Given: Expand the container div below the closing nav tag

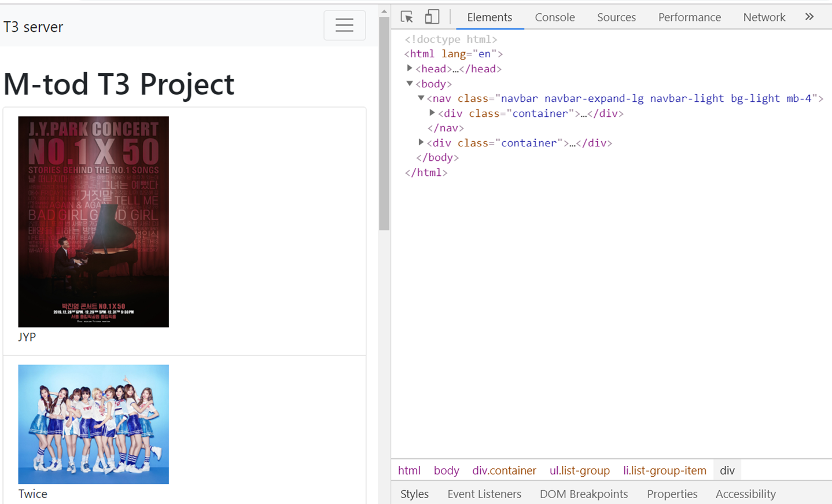Looking at the screenshot, I should [x=421, y=142].
